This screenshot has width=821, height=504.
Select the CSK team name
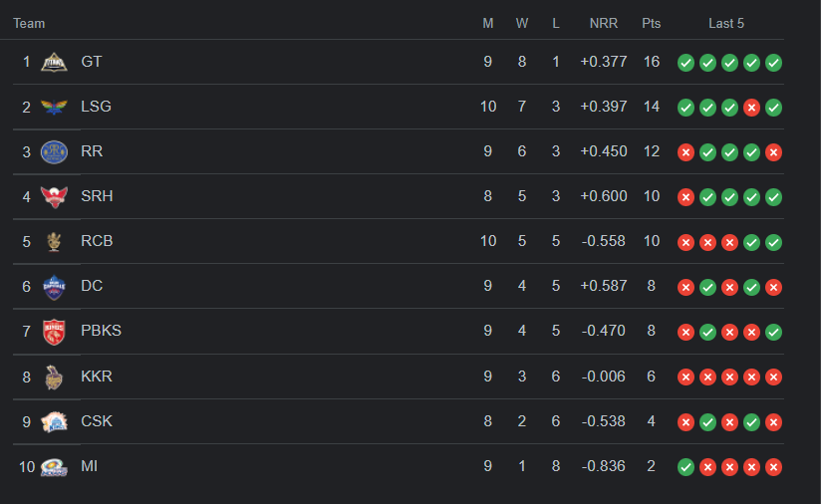tap(97, 421)
